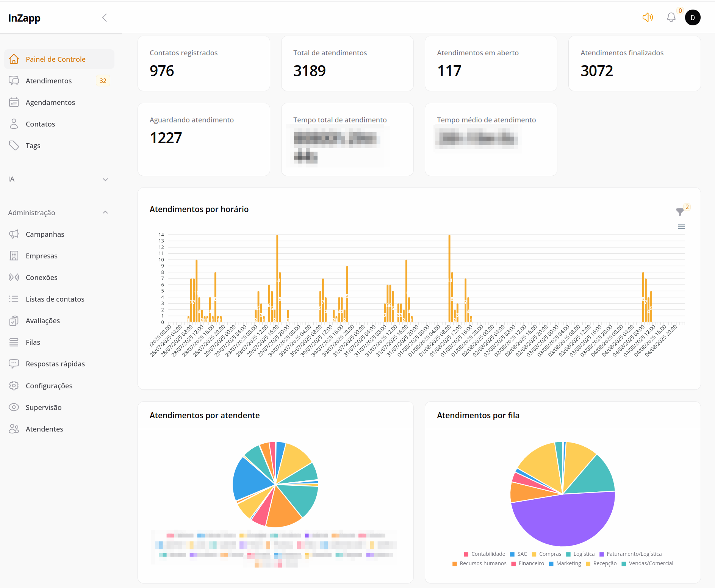Image resolution: width=715 pixels, height=588 pixels.
Task: Collapse the Administração section
Action: click(x=105, y=212)
